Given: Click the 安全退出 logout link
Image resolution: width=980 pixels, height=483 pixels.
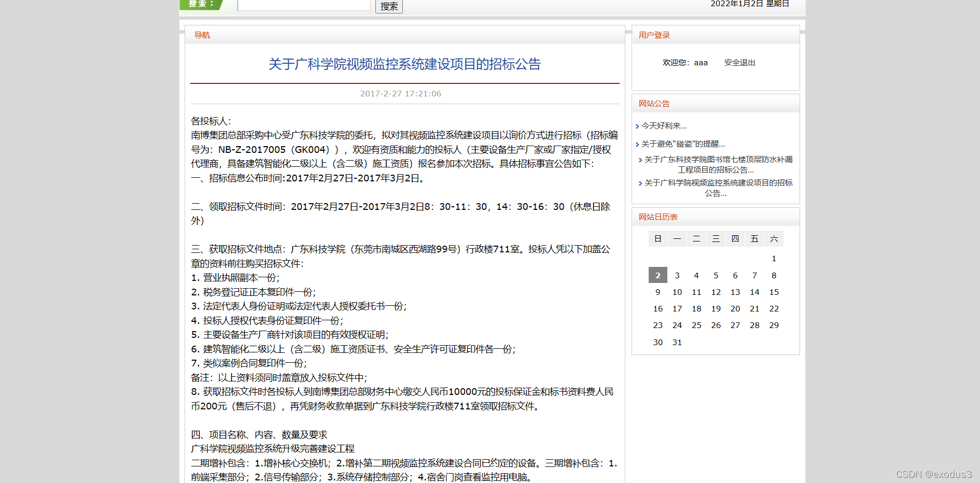Looking at the screenshot, I should (x=739, y=63).
